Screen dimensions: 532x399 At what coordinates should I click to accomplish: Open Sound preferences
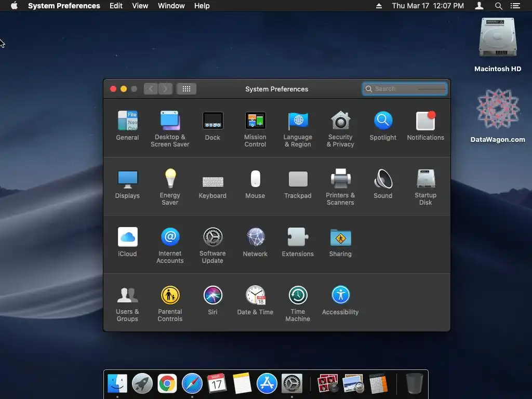click(383, 184)
